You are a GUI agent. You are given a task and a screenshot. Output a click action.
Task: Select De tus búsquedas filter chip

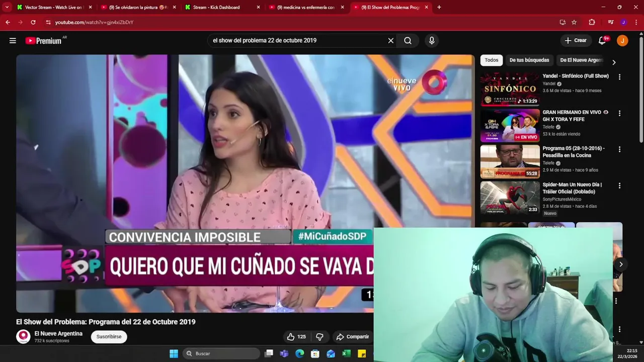[529, 60]
